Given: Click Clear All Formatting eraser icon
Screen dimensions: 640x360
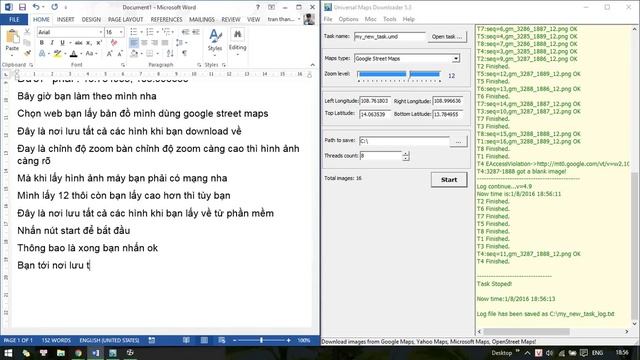Looking at the screenshot, I should 114,42.
